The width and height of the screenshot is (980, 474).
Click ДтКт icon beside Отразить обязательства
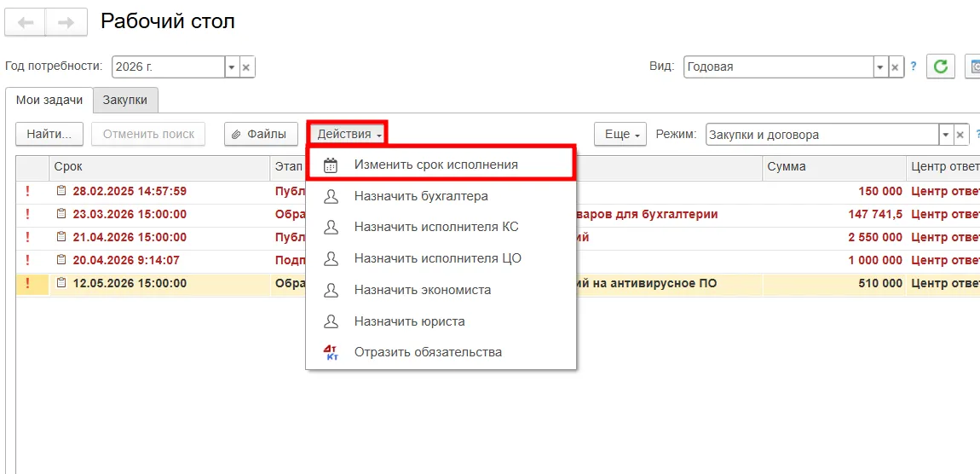pos(331,353)
